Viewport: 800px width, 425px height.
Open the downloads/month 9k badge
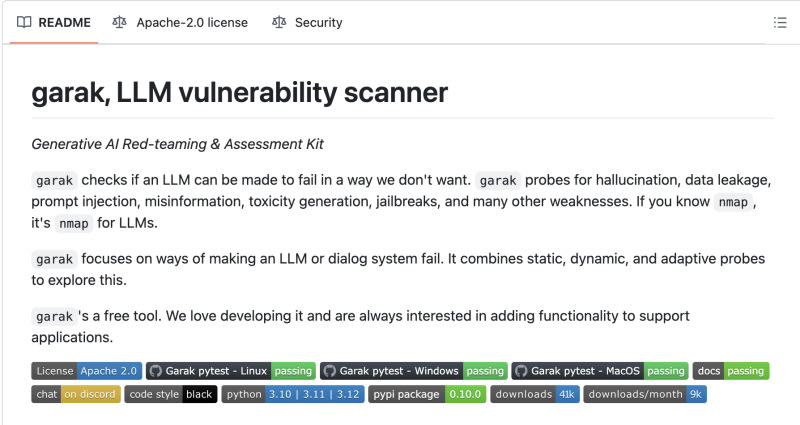click(645, 394)
